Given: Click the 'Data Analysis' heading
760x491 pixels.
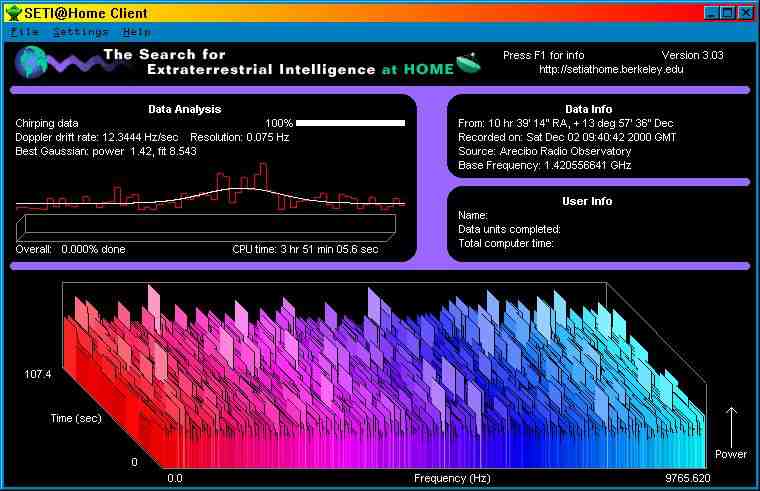Looking at the screenshot, I should coord(185,110).
